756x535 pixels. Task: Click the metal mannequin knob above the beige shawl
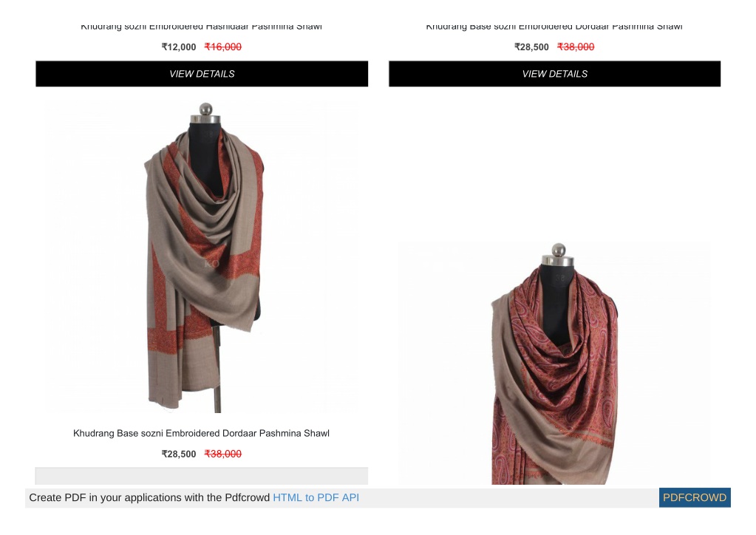point(206,109)
